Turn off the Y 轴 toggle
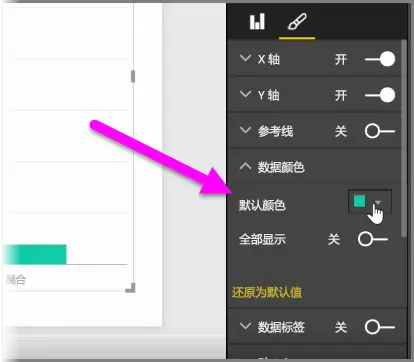This screenshot has width=414, height=362. [380, 95]
